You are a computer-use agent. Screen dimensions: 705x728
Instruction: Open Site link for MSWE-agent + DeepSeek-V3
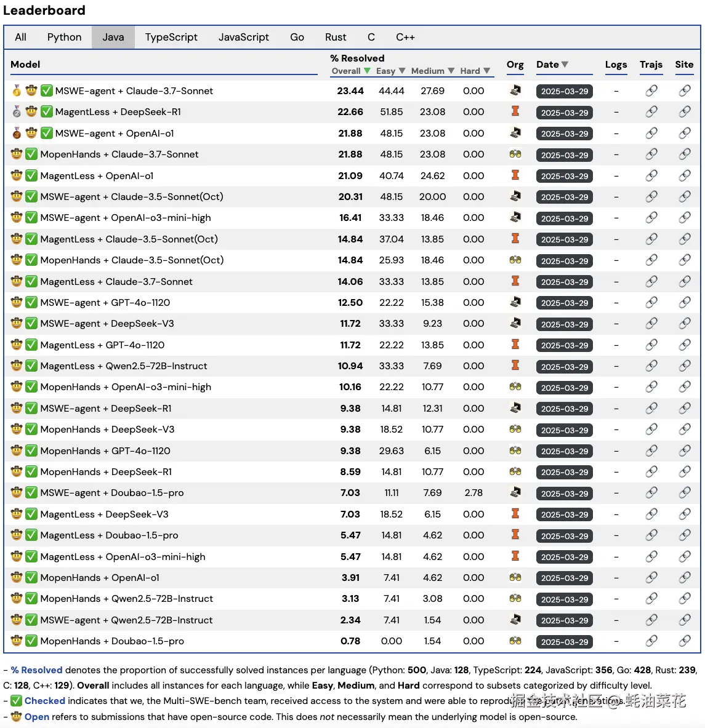pyautogui.click(x=685, y=324)
